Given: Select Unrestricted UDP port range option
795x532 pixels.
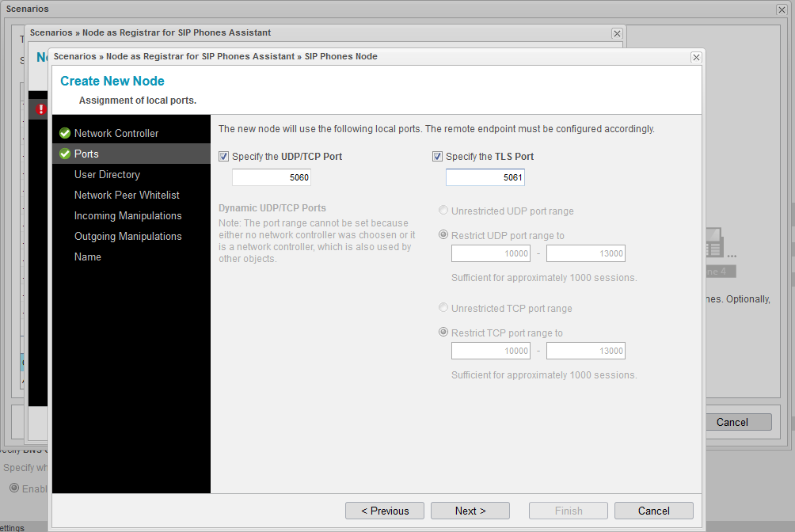Looking at the screenshot, I should coord(443,211).
